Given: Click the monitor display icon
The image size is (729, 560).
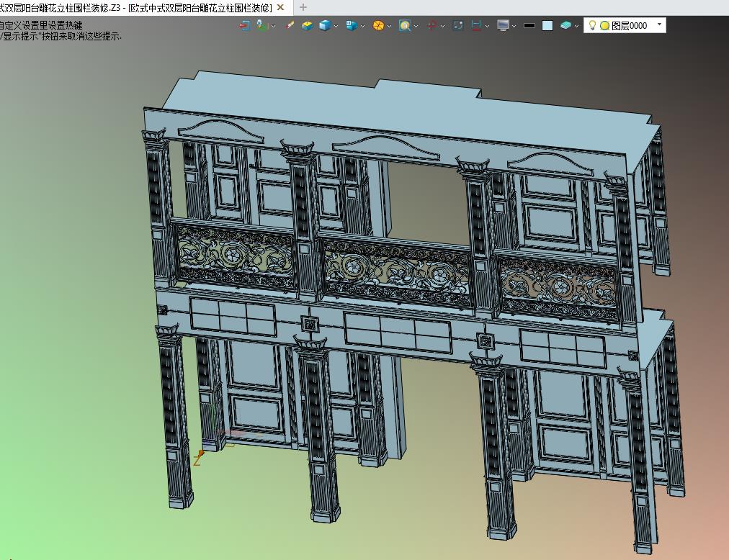Looking at the screenshot, I should (x=503, y=26).
